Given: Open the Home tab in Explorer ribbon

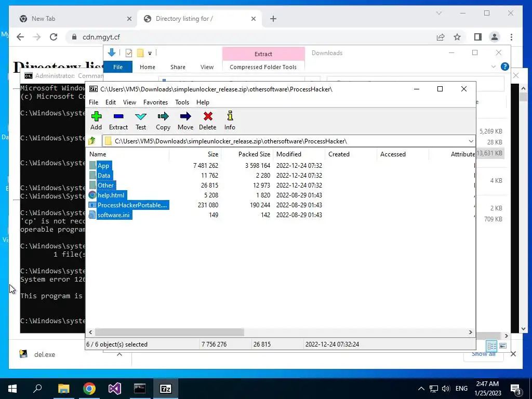Looking at the screenshot, I should (147, 67).
